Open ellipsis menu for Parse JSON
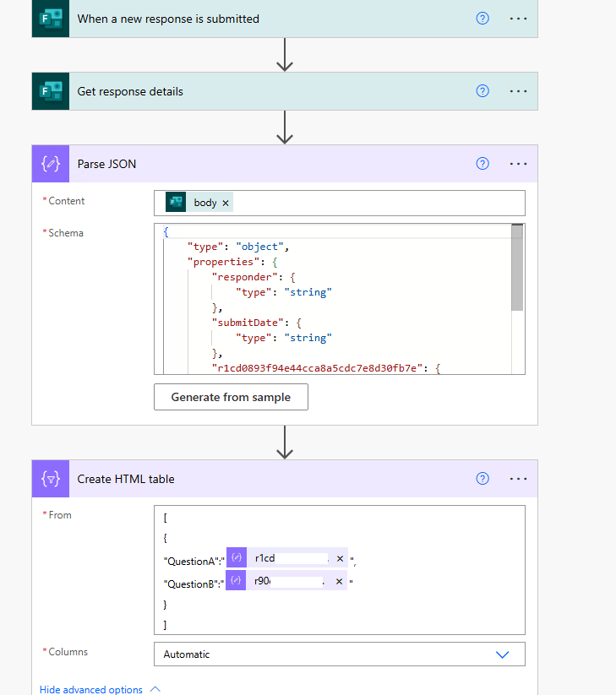 click(518, 164)
